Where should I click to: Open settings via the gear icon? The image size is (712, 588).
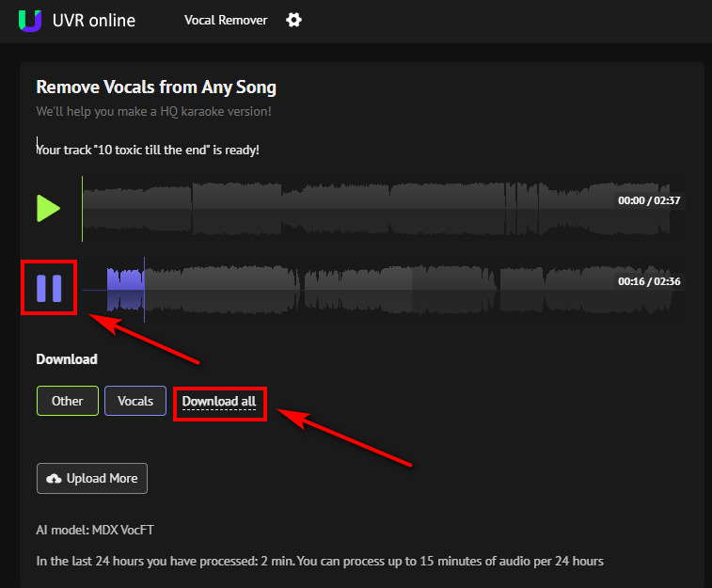coord(293,20)
